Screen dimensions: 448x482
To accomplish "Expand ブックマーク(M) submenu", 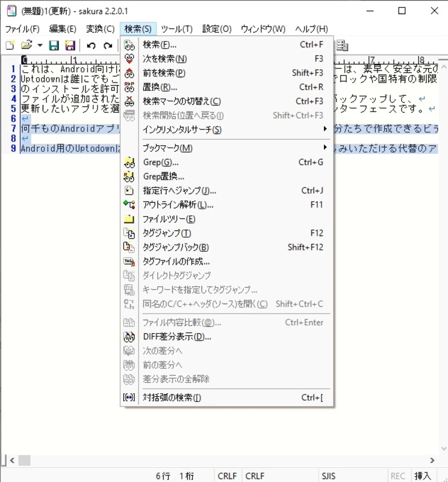I will click(227, 148).
